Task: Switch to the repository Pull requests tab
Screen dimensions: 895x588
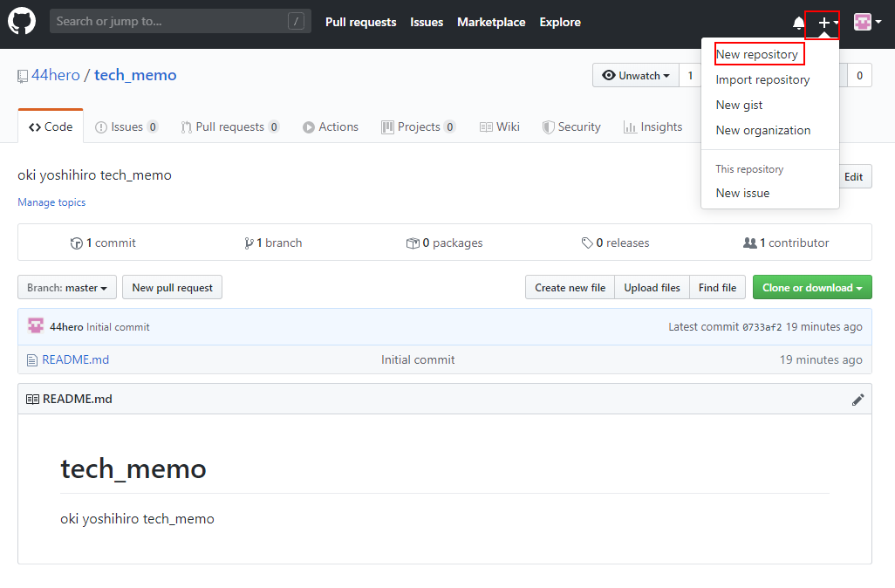Action: pyautogui.click(x=230, y=126)
